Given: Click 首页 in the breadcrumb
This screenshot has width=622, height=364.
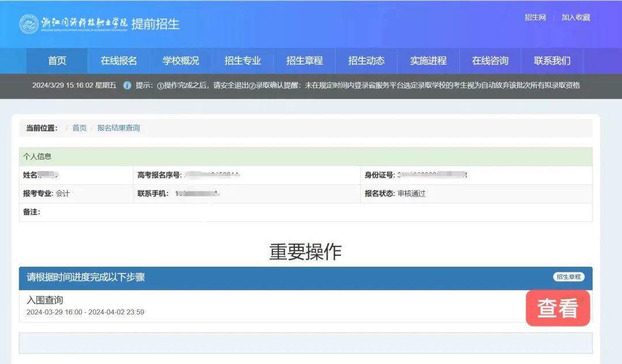Looking at the screenshot, I should point(79,128).
